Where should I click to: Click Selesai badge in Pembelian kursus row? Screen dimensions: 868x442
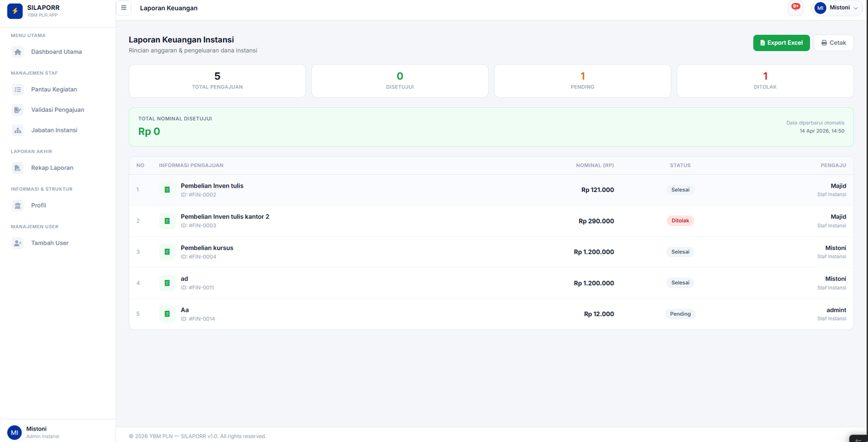680,252
